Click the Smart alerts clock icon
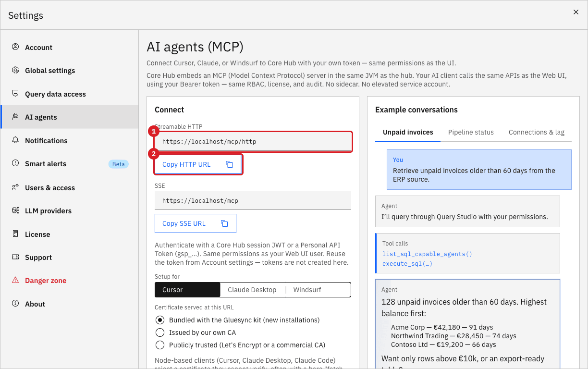588x369 pixels. 15,163
